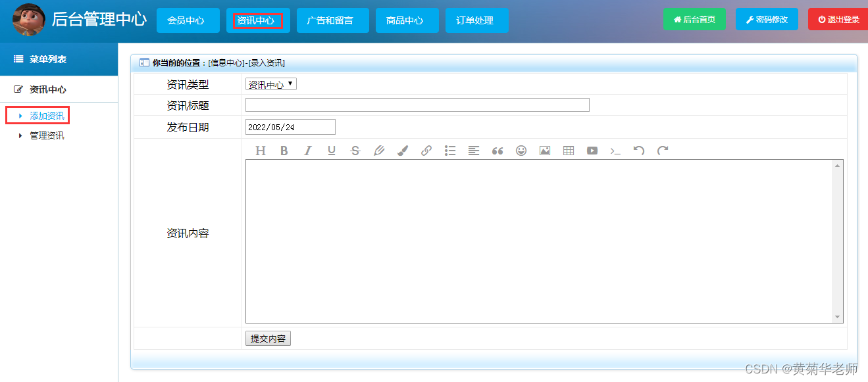Click the editor scrollbar down arrow
Viewport: 868px width, 382px height.
tap(838, 318)
